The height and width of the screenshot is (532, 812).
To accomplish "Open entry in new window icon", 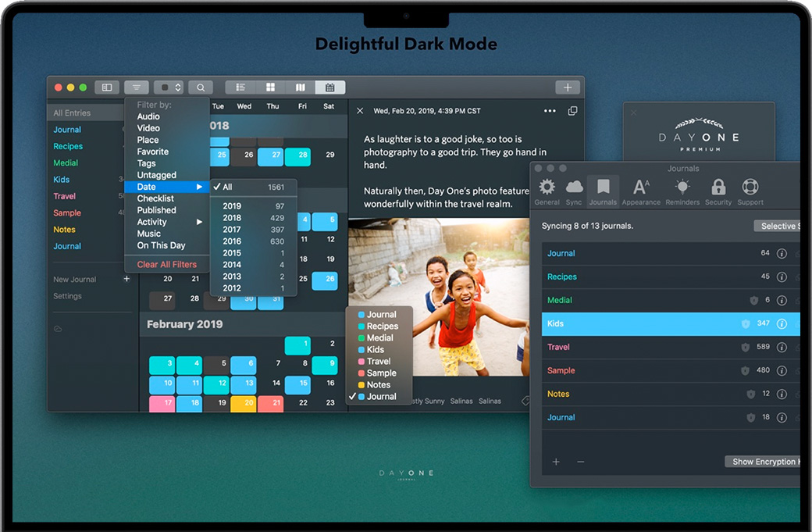I will (572, 111).
